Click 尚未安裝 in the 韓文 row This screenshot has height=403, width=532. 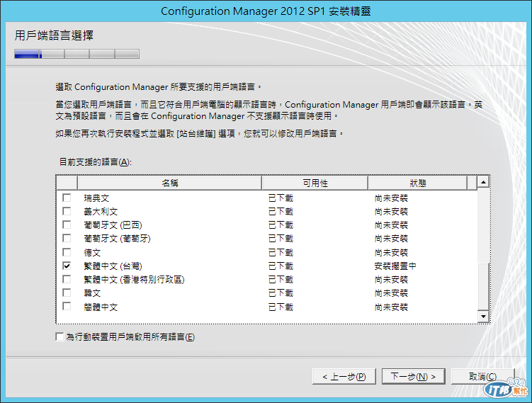[x=391, y=293]
